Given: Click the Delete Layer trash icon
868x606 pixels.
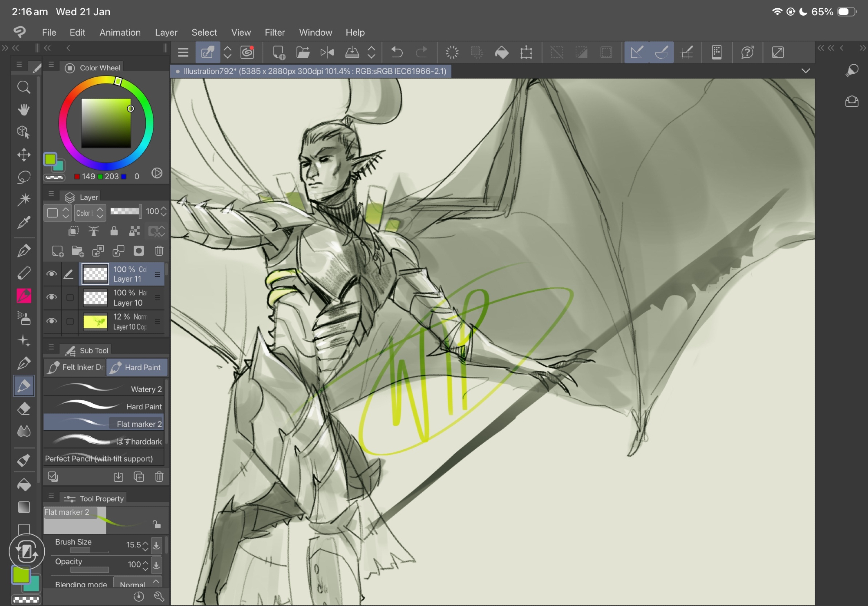Looking at the screenshot, I should [159, 250].
